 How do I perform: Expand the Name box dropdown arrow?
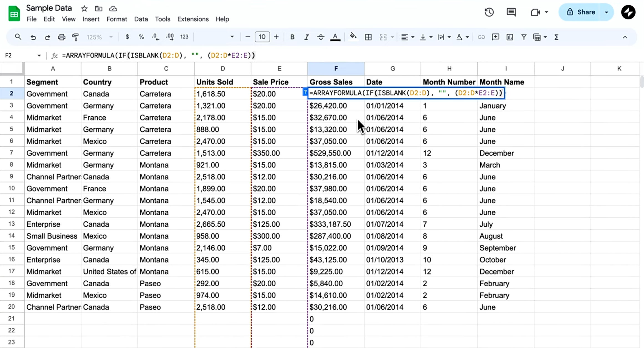pos(39,56)
